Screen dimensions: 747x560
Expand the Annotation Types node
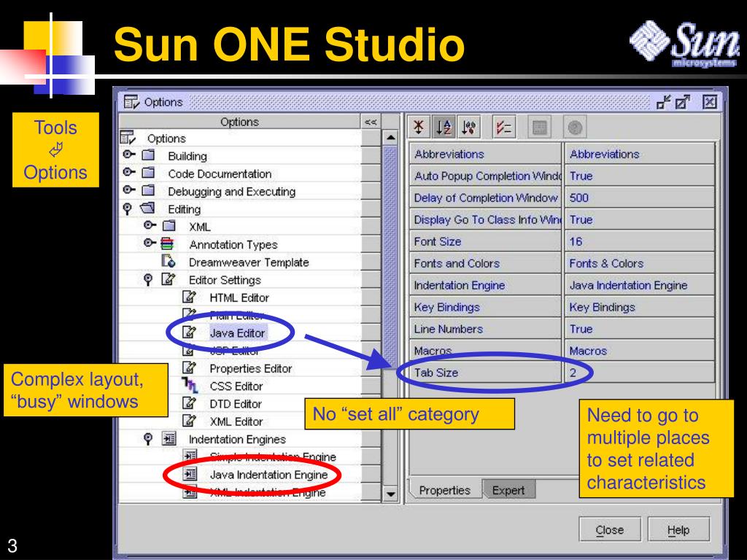pos(150,243)
